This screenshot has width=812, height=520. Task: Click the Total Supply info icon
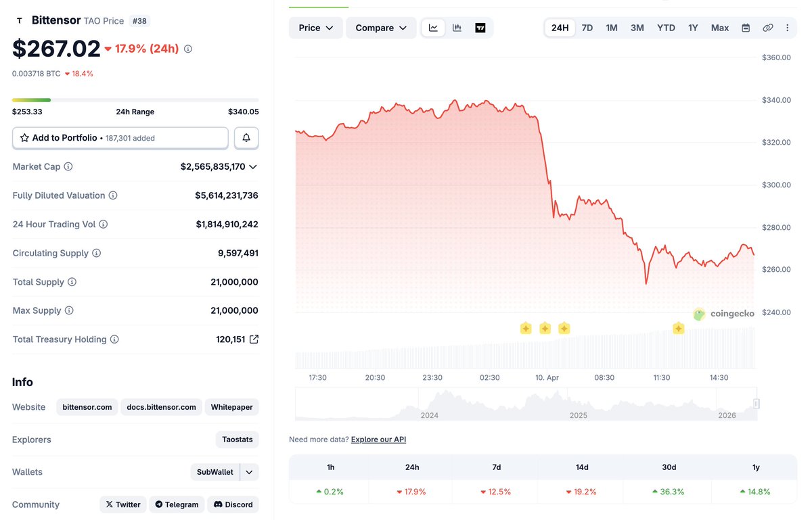click(x=72, y=282)
